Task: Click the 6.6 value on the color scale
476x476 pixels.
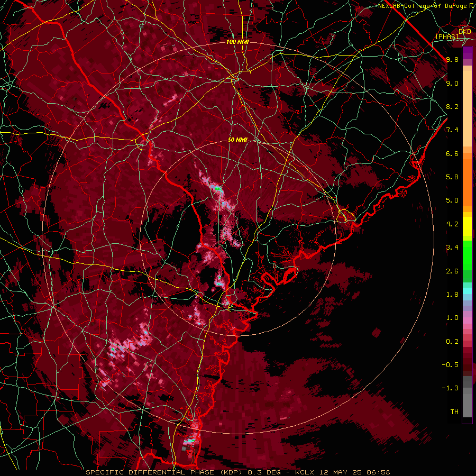Action: pos(452,153)
